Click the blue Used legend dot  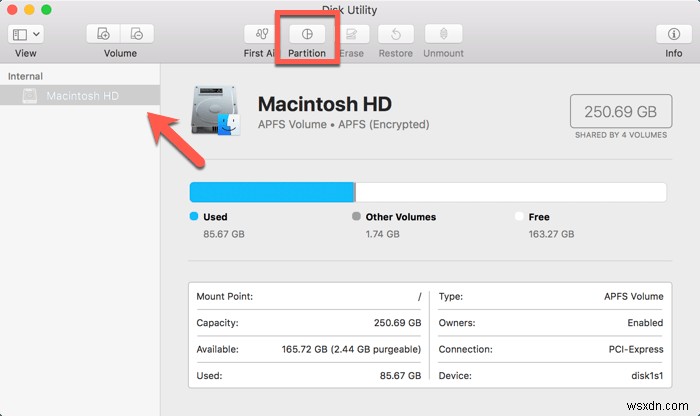[194, 216]
